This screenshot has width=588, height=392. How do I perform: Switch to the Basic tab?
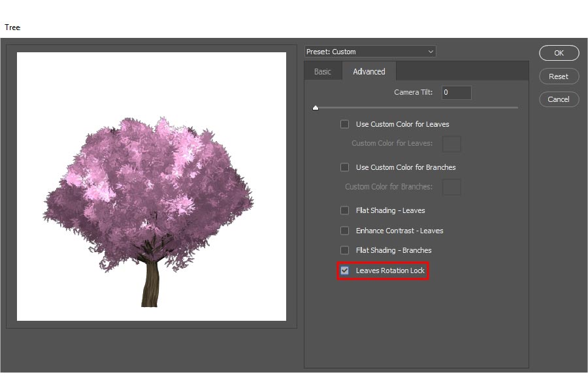point(323,72)
